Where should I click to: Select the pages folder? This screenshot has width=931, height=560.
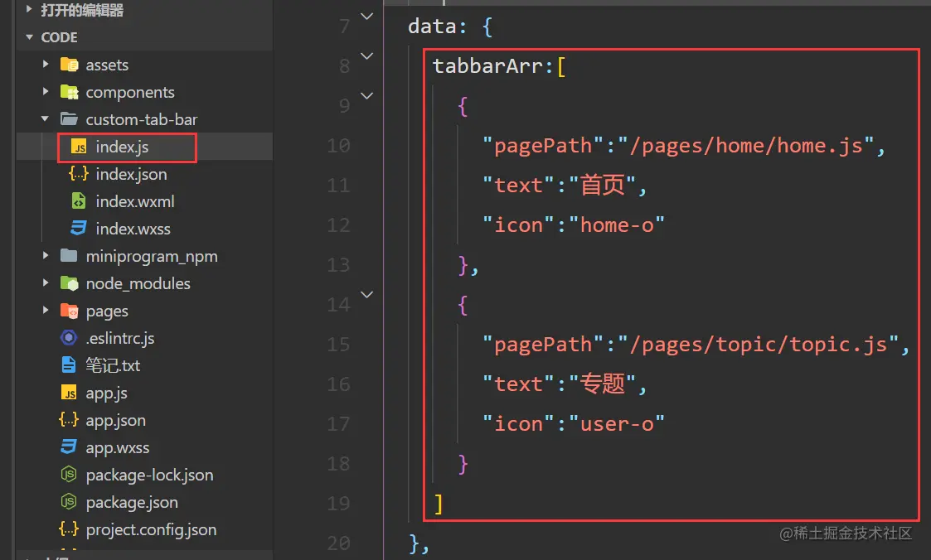[107, 311]
